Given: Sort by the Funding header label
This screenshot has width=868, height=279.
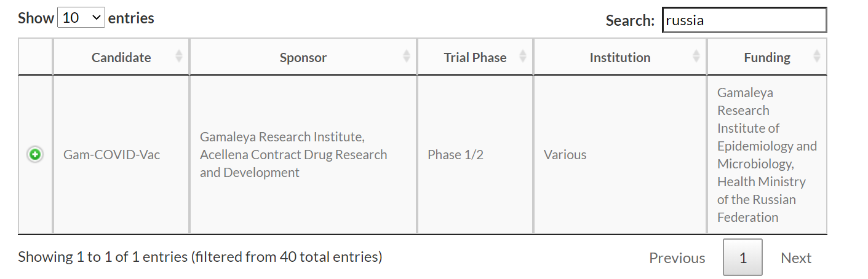Looking at the screenshot, I should [767, 57].
